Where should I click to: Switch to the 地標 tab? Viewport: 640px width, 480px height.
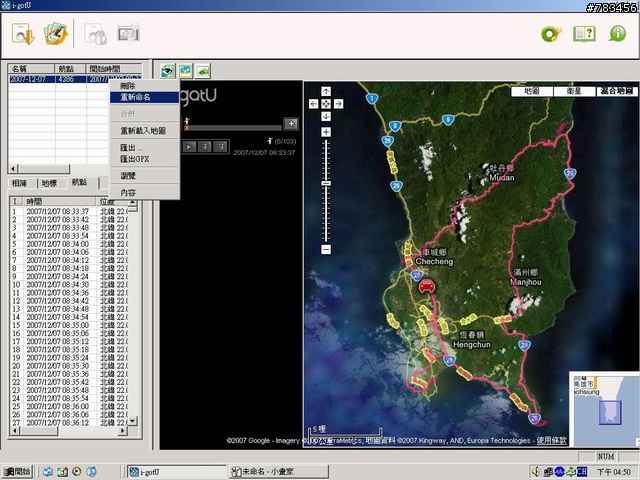[x=49, y=183]
